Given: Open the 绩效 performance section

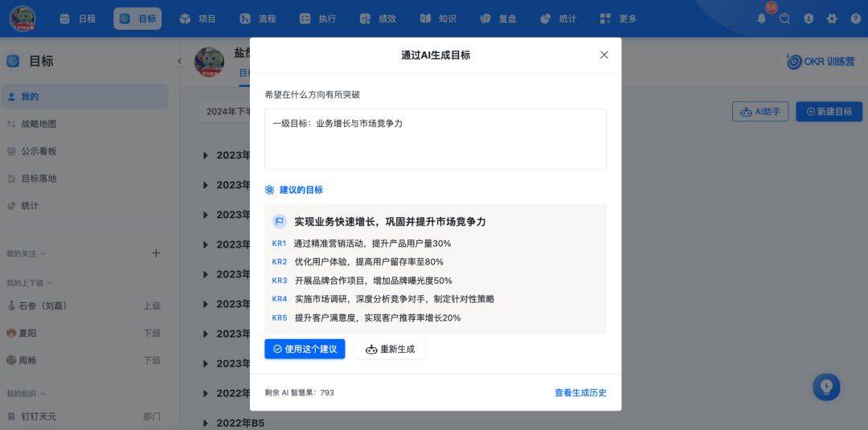Looking at the screenshot, I should [378, 18].
